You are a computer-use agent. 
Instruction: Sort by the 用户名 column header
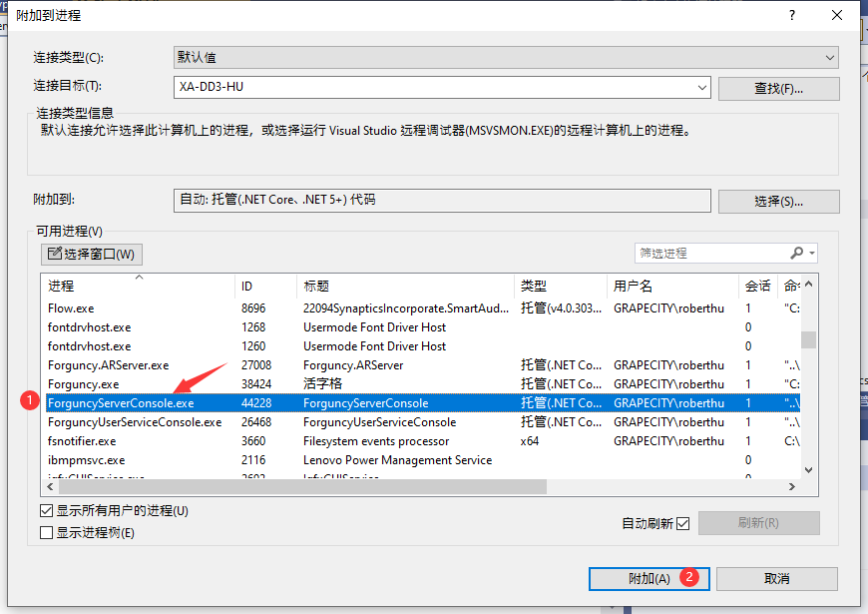click(x=672, y=286)
